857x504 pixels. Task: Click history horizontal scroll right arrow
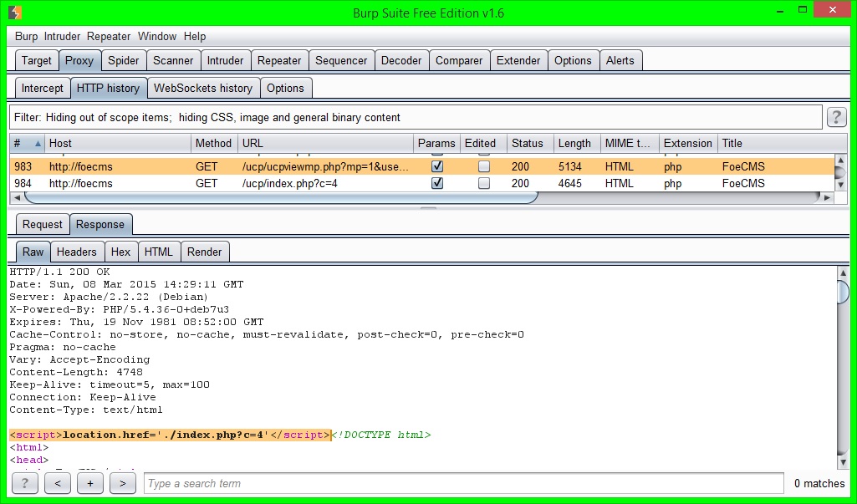tap(828, 197)
